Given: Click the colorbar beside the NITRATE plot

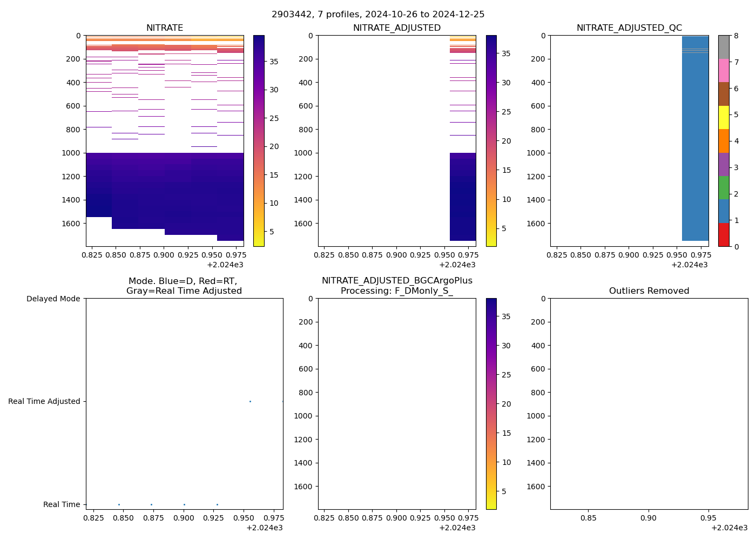Looking at the screenshot, I should tap(259, 140).
